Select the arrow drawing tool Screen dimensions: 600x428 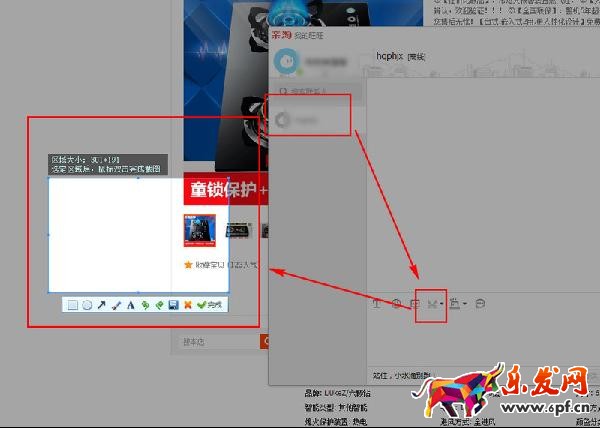point(101,304)
